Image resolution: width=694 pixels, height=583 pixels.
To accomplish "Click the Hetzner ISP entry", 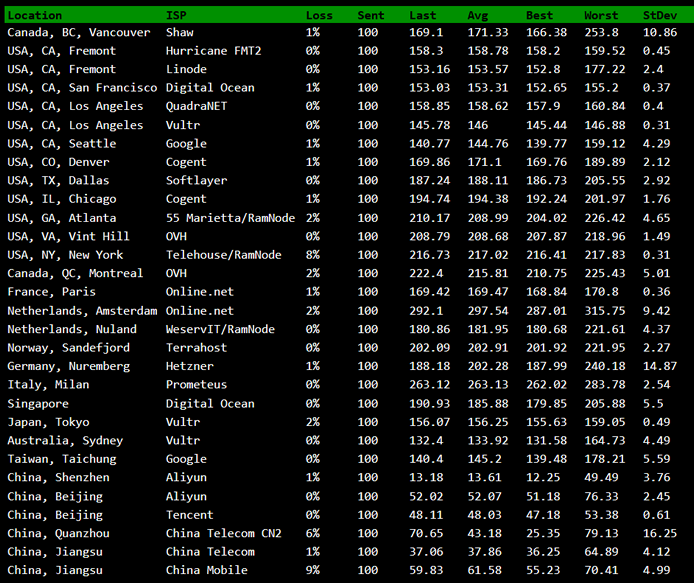I will tap(190, 366).
